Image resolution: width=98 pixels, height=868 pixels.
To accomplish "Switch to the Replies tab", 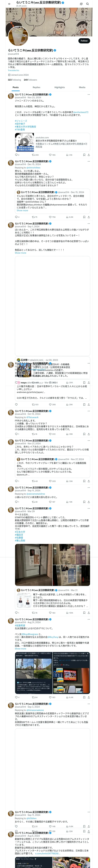I will pyautogui.click(x=36, y=87).
